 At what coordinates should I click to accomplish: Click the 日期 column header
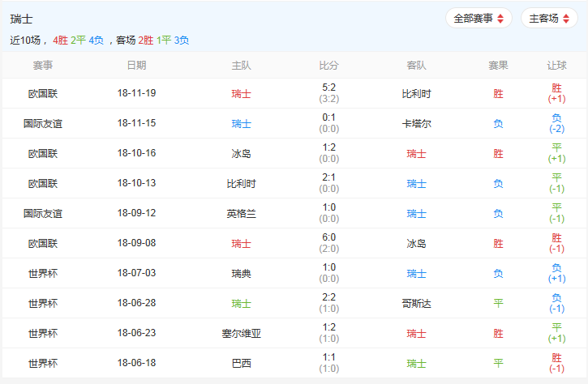(x=137, y=65)
